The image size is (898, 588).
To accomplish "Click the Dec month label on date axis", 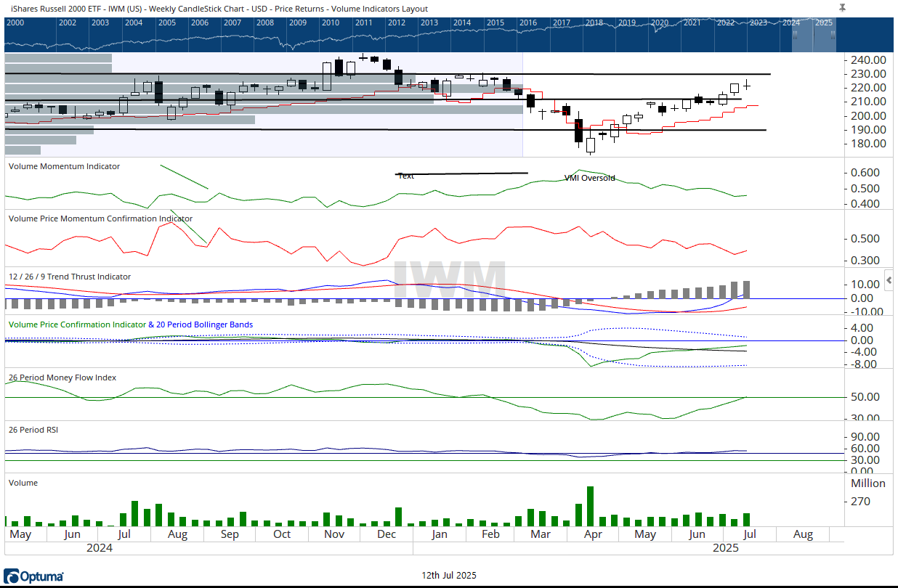I will pos(387,534).
